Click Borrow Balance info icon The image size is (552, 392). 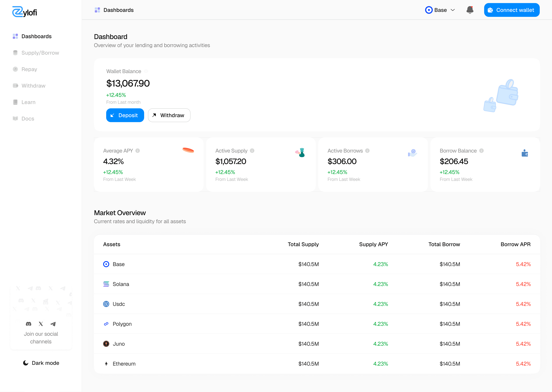[481, 151]
